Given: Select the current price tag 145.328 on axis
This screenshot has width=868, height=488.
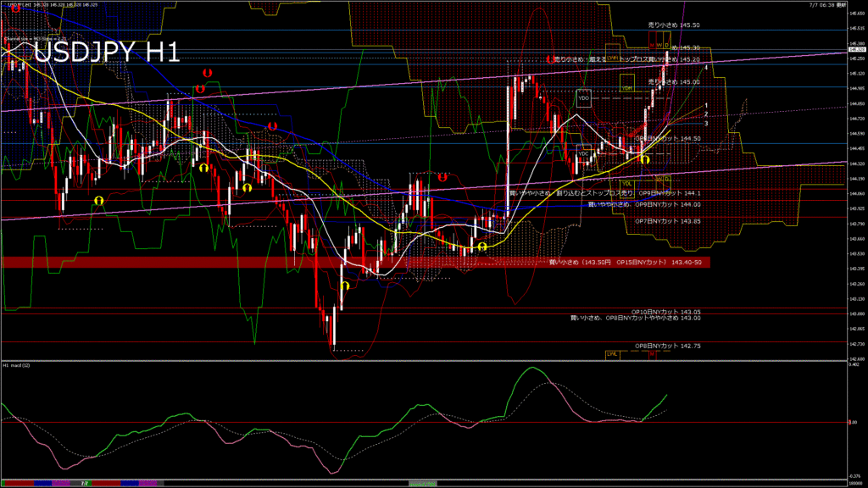Looking at the screenshot, I should point(857,50).
